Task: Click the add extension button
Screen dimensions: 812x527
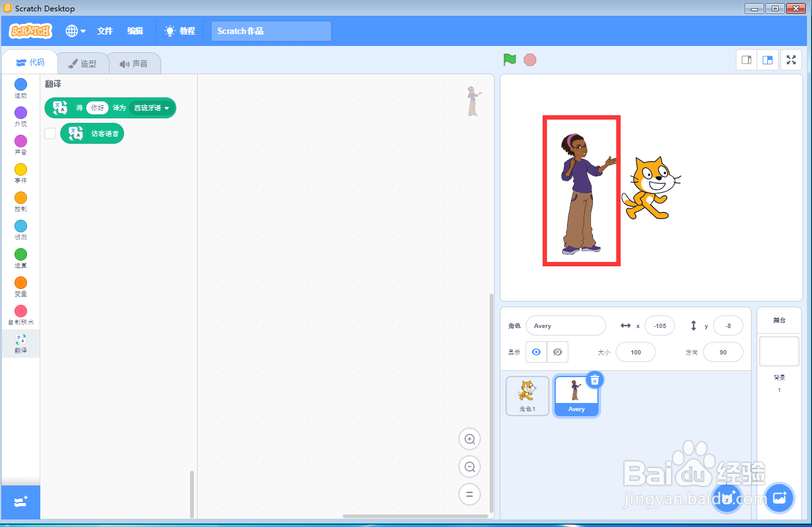Action: click(x=20, y=502)
